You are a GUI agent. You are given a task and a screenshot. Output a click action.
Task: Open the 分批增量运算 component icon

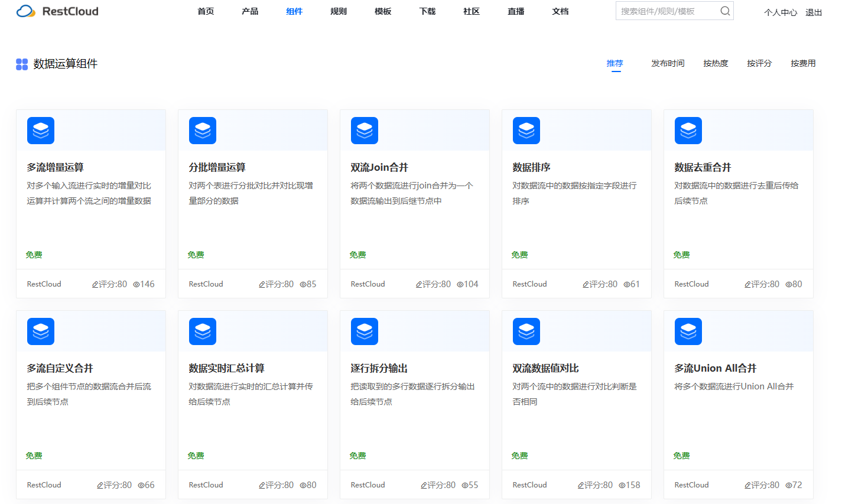click(203, 131)
